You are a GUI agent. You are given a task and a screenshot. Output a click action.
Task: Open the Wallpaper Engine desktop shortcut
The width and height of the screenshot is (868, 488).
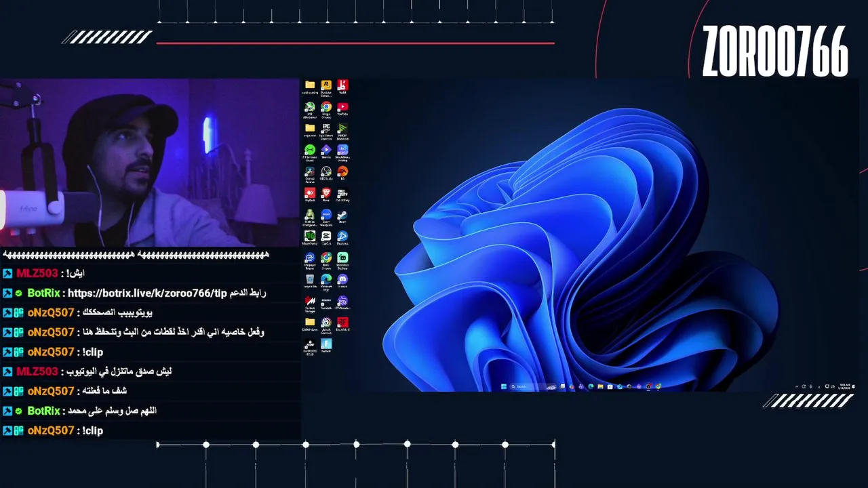coord(309,260)
